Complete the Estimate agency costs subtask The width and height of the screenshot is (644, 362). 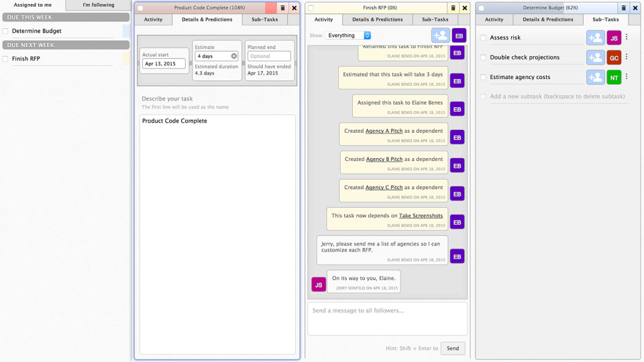pyautogui.click(x=484, y=76)
